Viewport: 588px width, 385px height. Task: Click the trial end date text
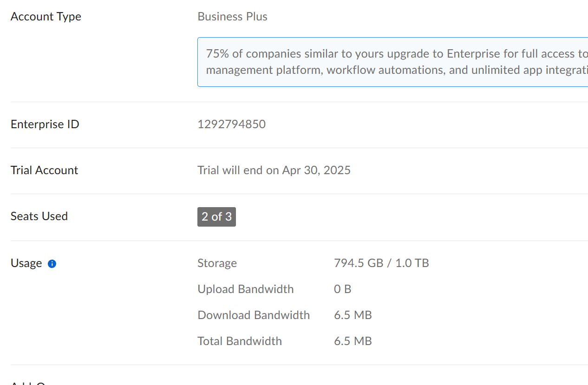click(x=274, y=170)
